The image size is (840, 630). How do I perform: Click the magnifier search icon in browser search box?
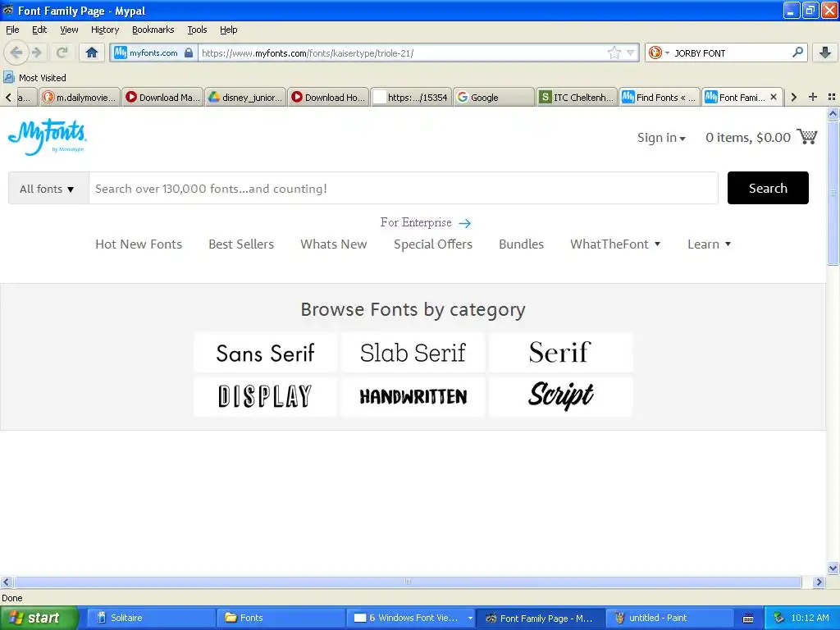pyautogui.click(x=797, y=52)
